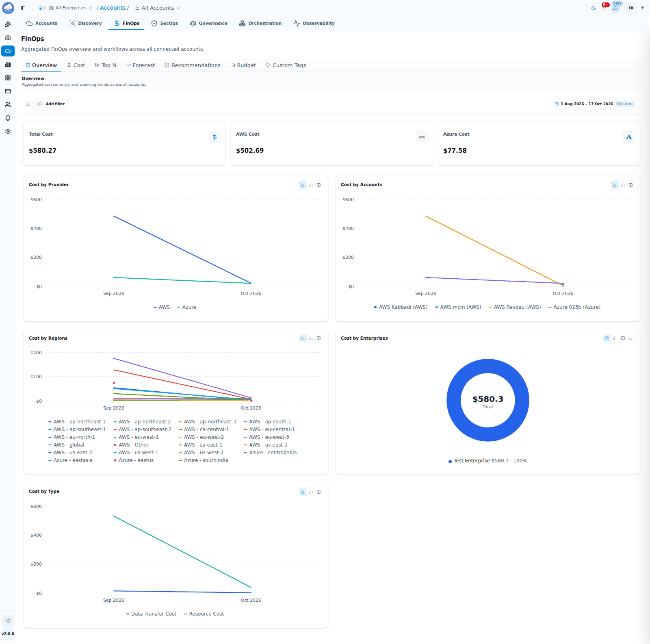The width and height of the screenshot is (650, 644).
Task: Open the settings gear in sidebar
Action: [x=8, y=132]
